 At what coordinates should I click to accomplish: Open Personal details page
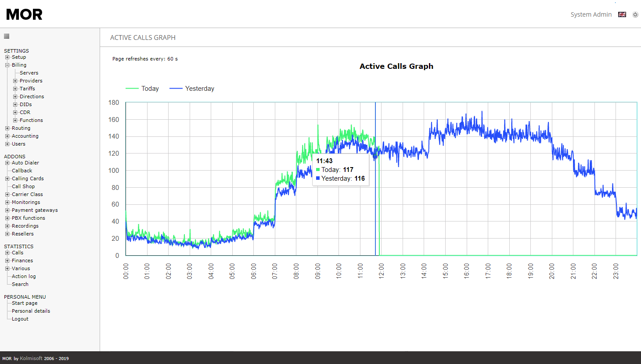31,311
